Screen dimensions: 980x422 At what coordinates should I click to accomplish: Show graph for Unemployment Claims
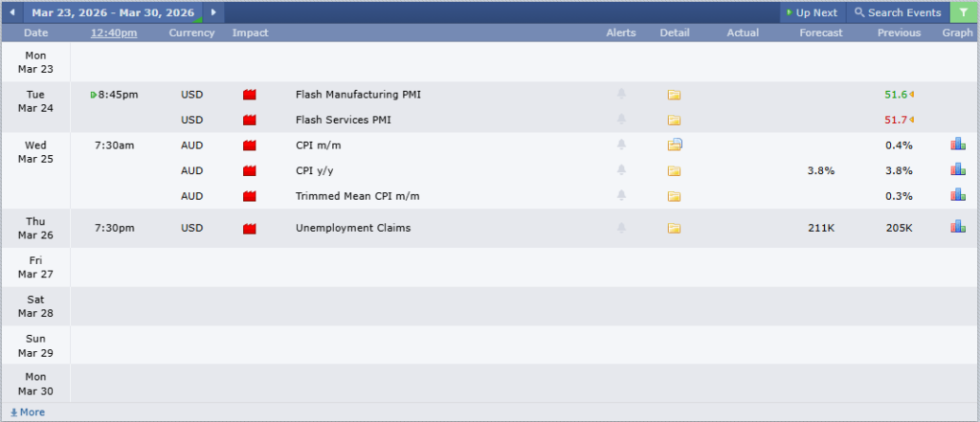pos(957,228)
